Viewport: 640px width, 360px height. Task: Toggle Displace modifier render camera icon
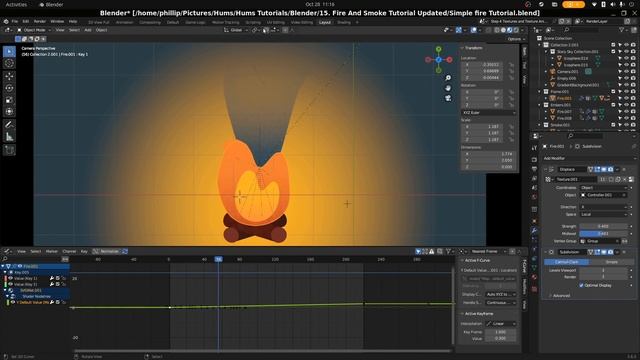(x=610, y=169)
